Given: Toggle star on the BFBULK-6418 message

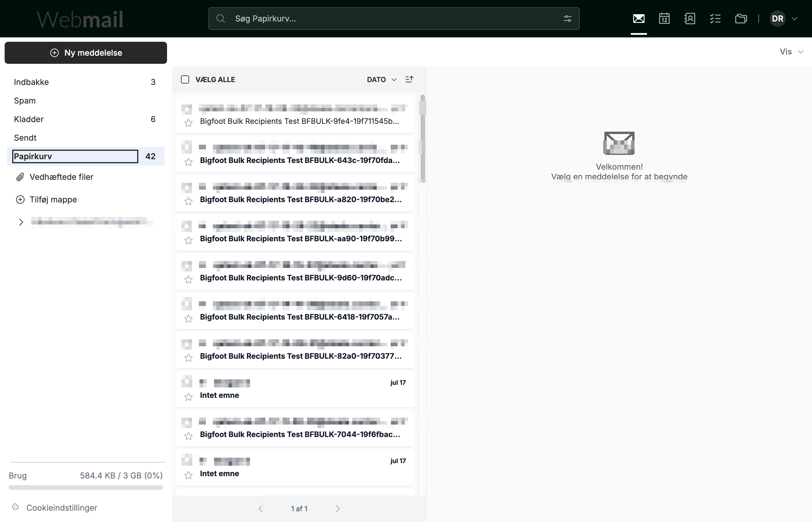Looking at the screenshot, I should [x=188, y=319].
